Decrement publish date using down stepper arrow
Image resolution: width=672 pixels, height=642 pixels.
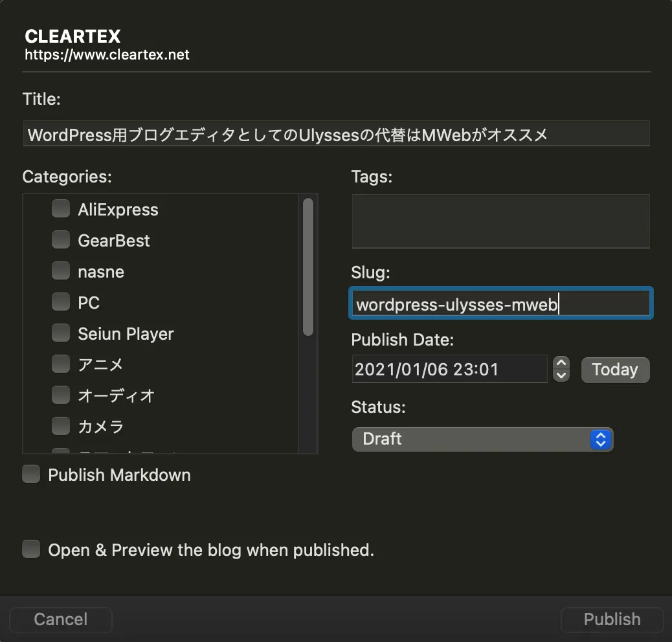561,376
